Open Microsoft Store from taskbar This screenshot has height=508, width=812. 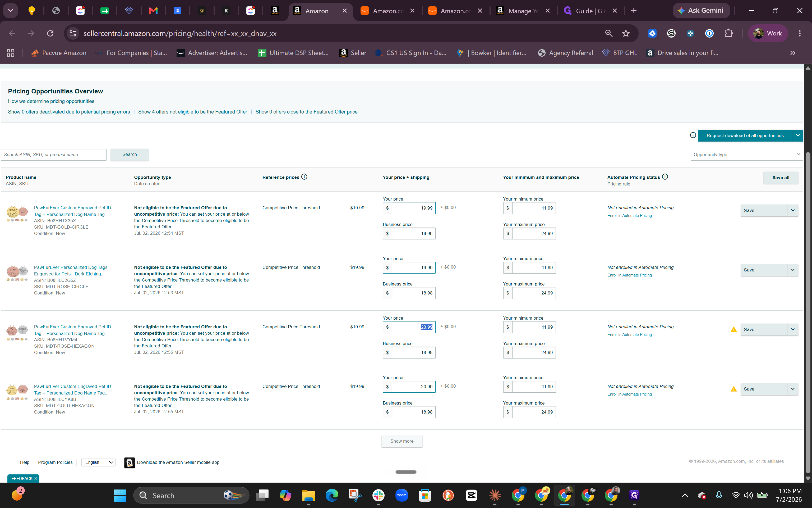pos(425,495)
